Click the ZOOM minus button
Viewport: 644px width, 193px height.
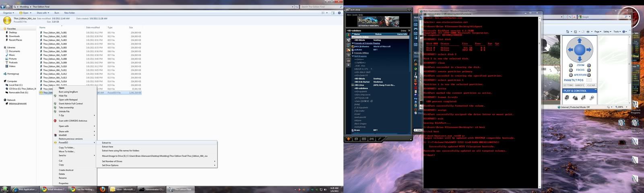(571, 65)
